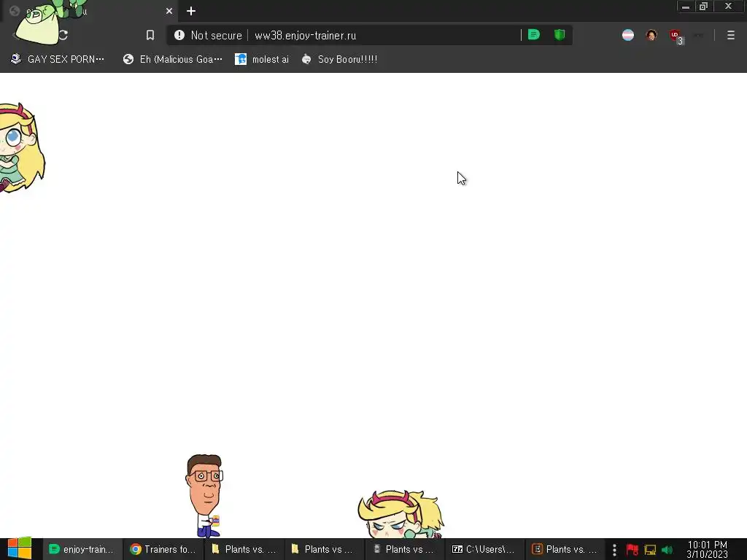The image size is (747, 560).
Task: Minimize the browser window
Action: click(686, 7)
